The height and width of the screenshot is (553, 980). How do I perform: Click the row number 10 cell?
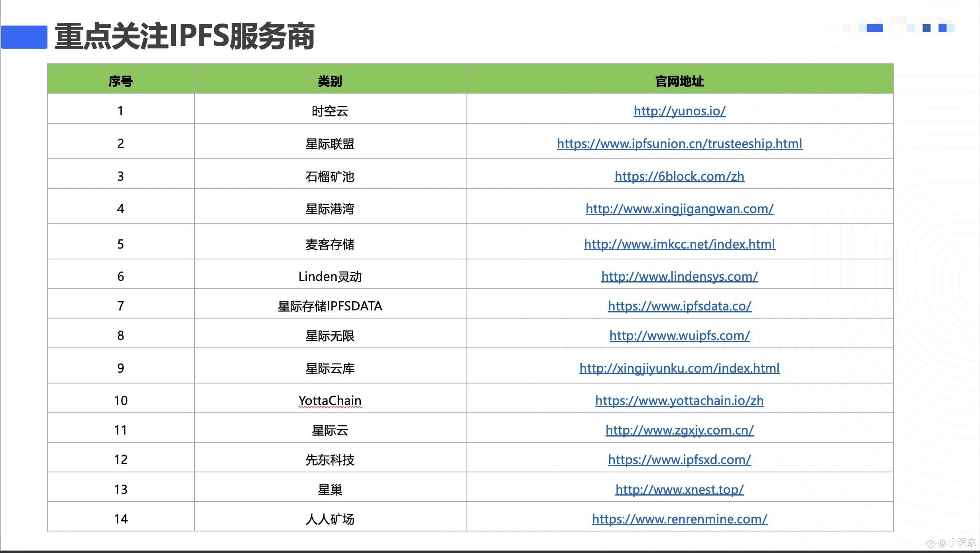[x=121, y=398]
